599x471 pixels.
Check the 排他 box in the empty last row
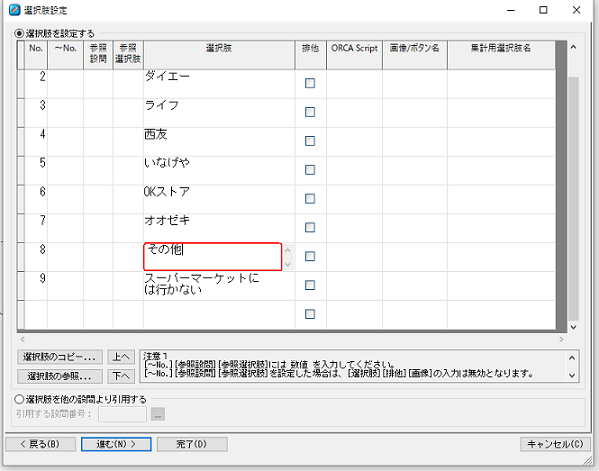(310, 314)
